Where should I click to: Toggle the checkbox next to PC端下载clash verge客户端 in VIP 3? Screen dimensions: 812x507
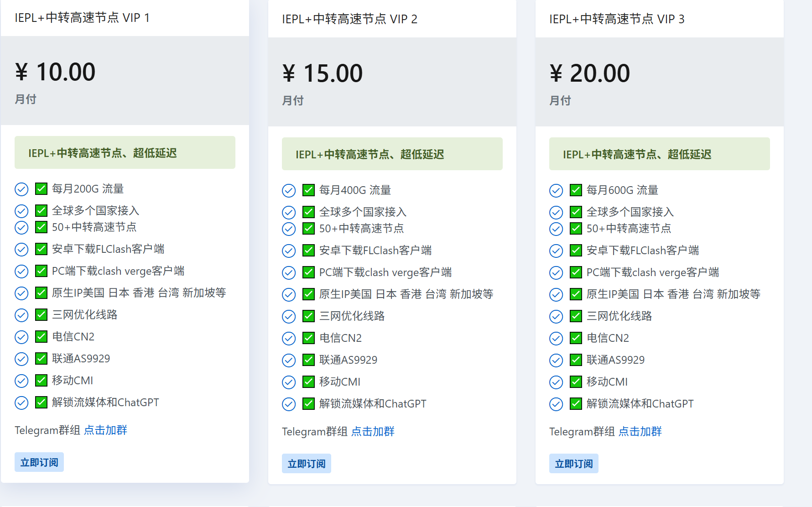tap(575, 272)
